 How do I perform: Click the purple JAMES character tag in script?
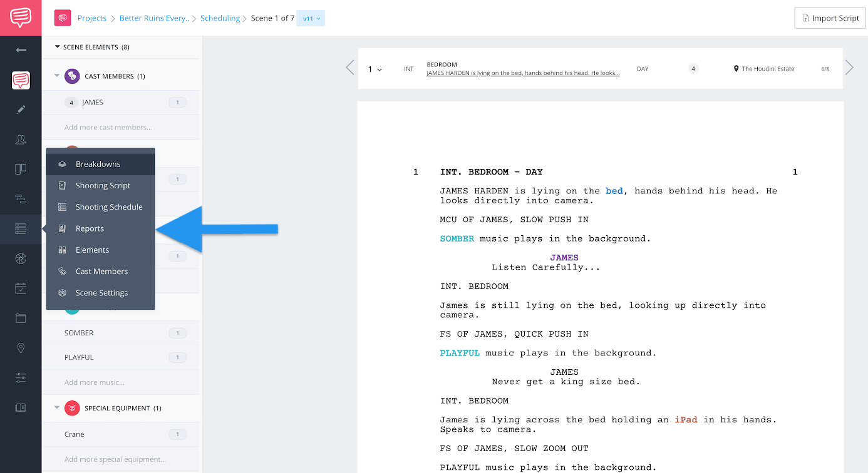[x=564, y=258]
